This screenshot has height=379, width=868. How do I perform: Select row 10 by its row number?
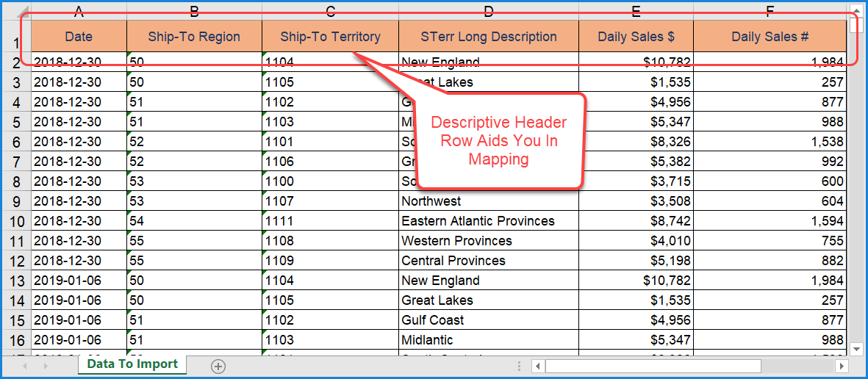(x=17, y=221)
